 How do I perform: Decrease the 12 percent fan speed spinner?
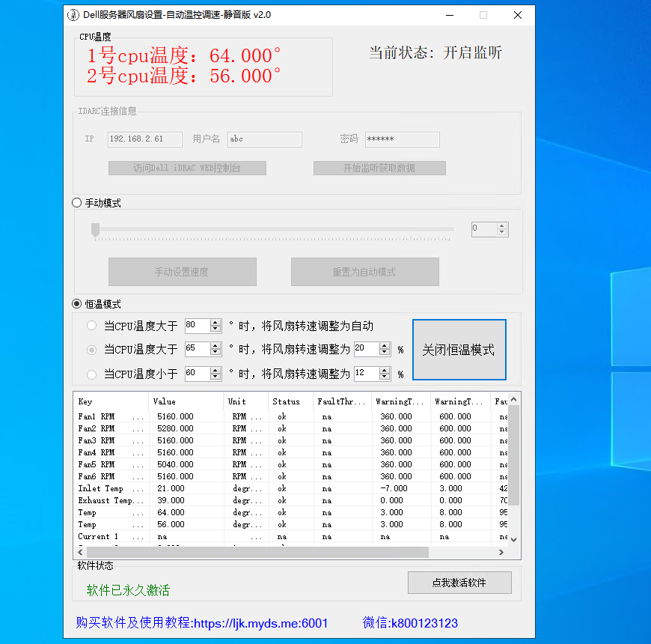point(385,377)
